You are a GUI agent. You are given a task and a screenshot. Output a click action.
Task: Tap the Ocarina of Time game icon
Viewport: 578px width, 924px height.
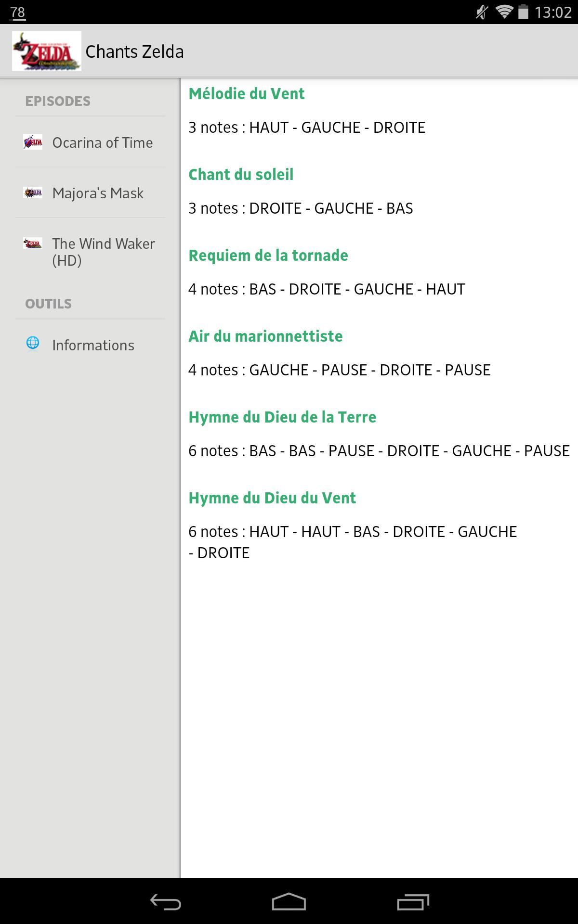click(33, 142)
